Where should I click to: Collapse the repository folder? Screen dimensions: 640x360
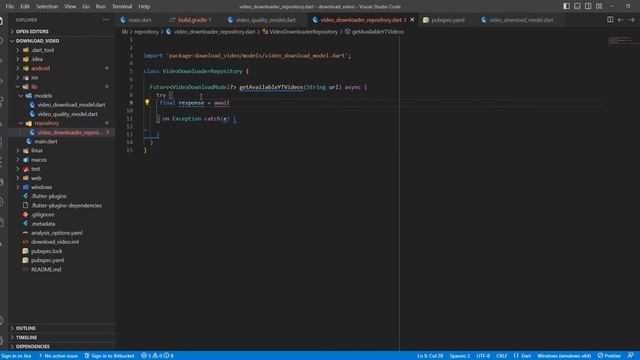point(47,123)
